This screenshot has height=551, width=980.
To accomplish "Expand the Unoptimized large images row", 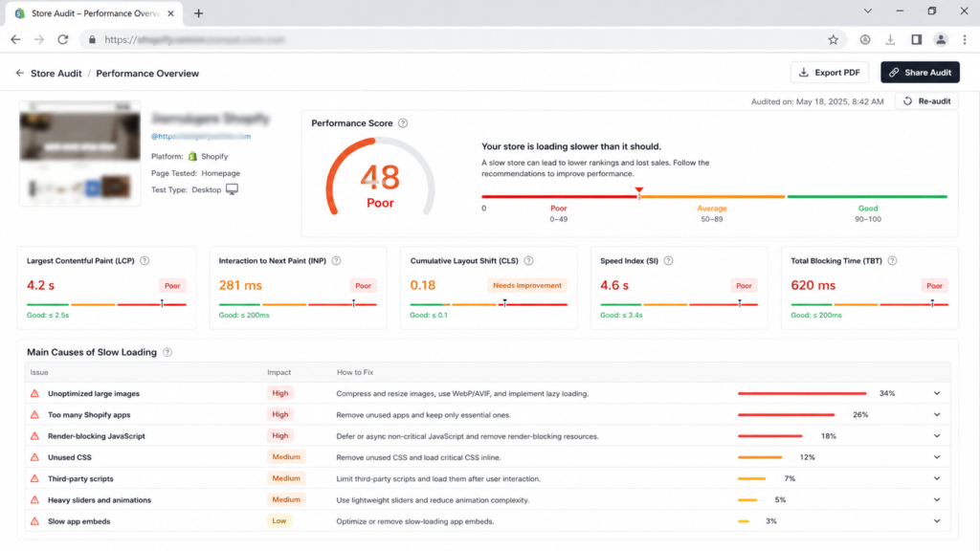I will click(937, 393).
